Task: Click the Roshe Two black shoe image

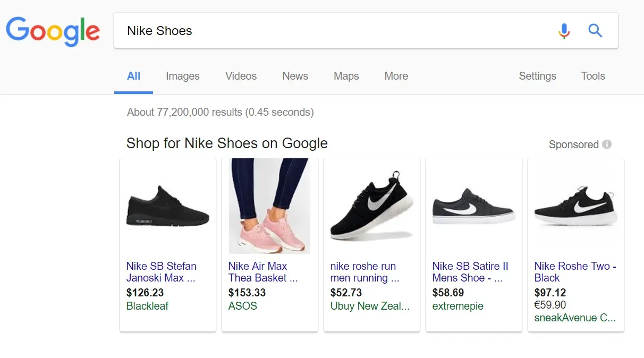Action: [575, 206]
